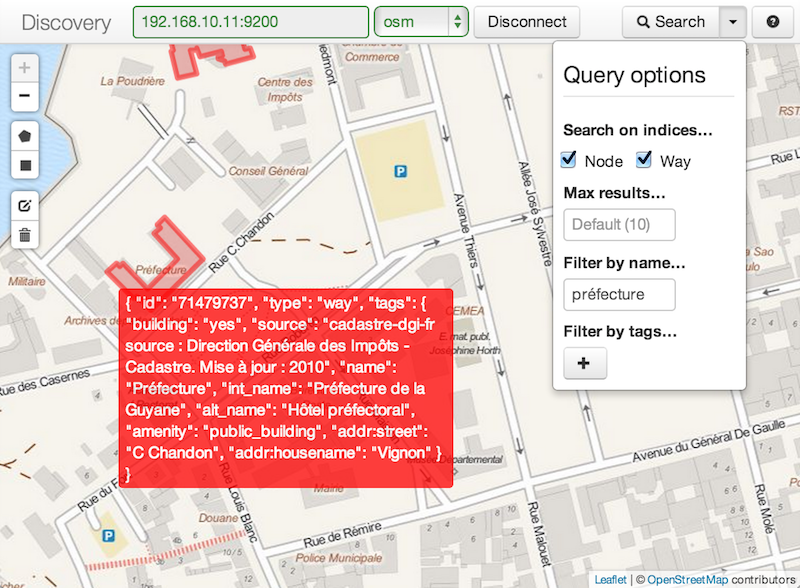800x588 pixels.
Task: Select the draw polygon tool
Action: tap(24, 136)
